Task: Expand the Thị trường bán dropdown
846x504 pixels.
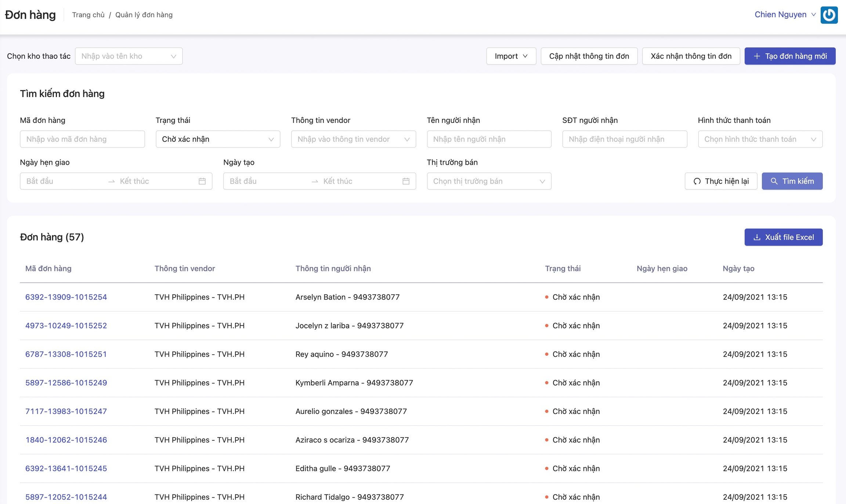Action: 489,181
